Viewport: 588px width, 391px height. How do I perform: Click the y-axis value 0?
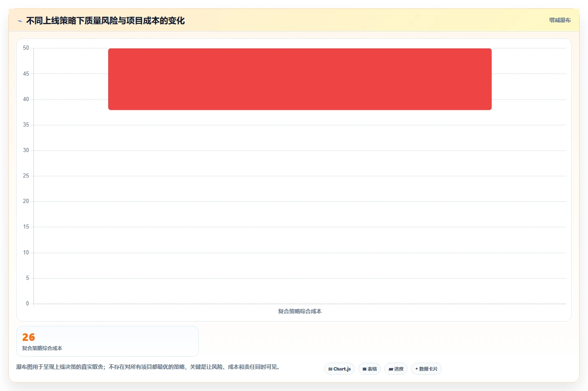(28, 304)
